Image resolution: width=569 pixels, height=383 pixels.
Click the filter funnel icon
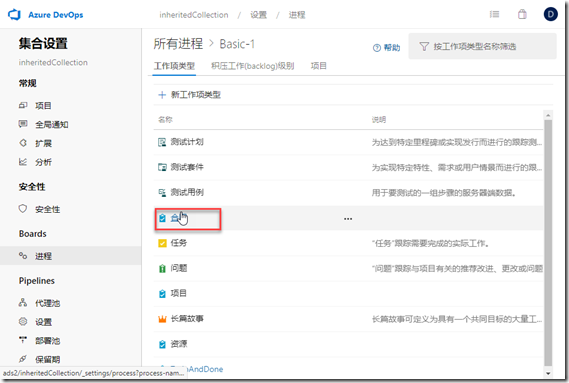coord(424,46)
